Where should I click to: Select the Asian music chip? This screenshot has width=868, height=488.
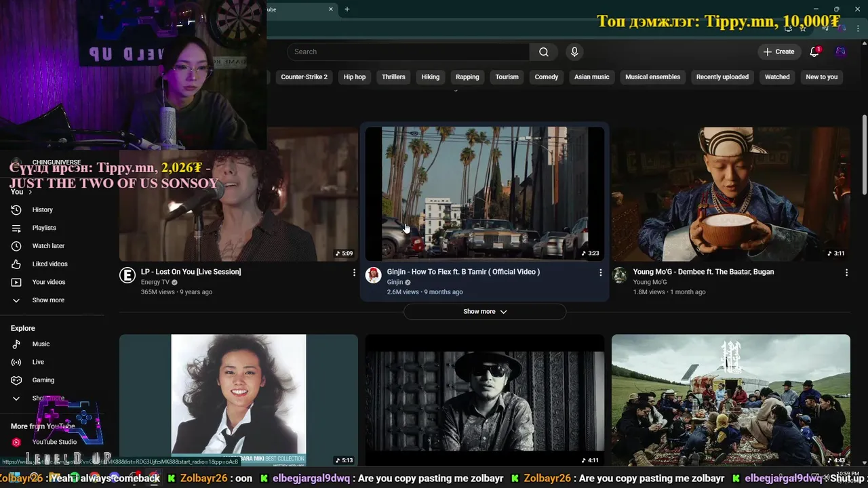(x=592, y=77)
